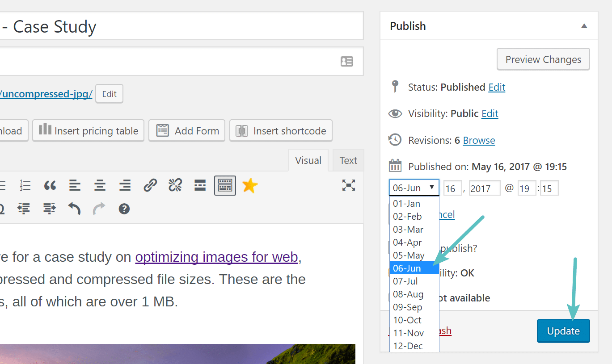This screenshot has height=364, width=612.
Task: Browse the post revisions
Action: 478,140
